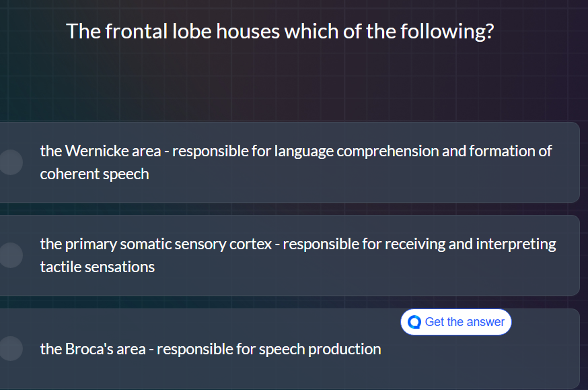Select the radio circle beside the primary somatic sensory cortex option

tap(11, 255)
